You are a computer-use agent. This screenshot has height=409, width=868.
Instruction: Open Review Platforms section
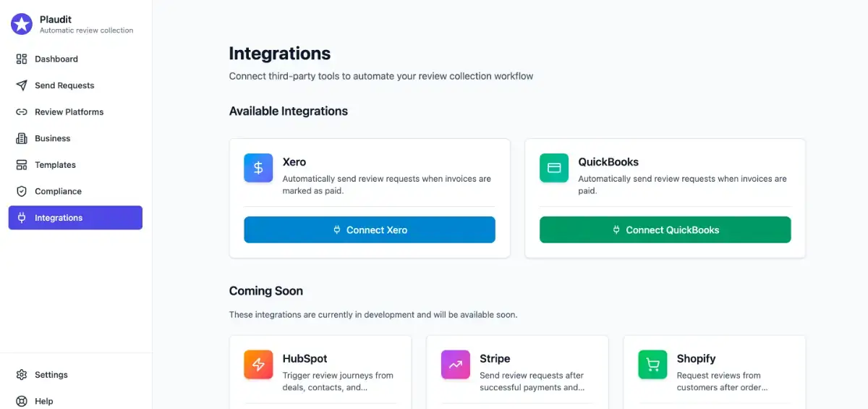pos(75,112)
